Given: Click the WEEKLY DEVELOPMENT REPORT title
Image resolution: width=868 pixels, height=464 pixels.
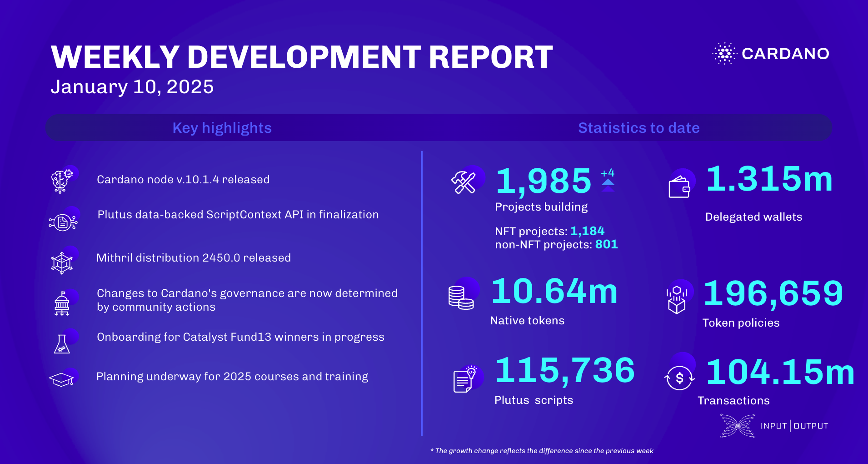Looking at the screenshot, I should 302,57.
